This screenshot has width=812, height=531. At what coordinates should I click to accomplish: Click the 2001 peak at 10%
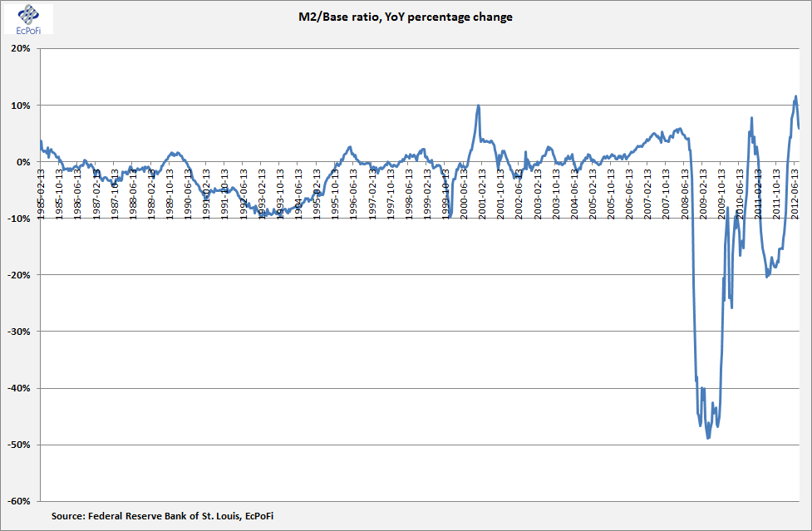pos(478,106)
